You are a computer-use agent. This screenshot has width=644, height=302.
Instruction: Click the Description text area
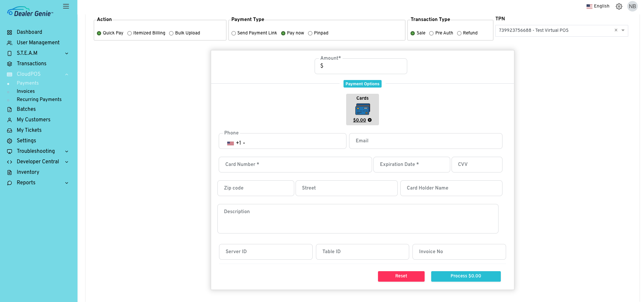click(358, 219)
